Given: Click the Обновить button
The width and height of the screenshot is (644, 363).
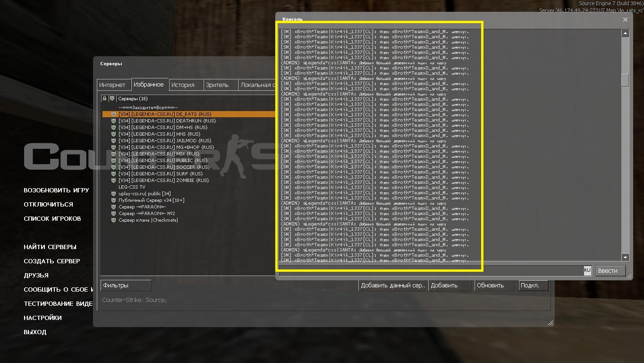Looking at the screenshot, I should click(495, 285).
